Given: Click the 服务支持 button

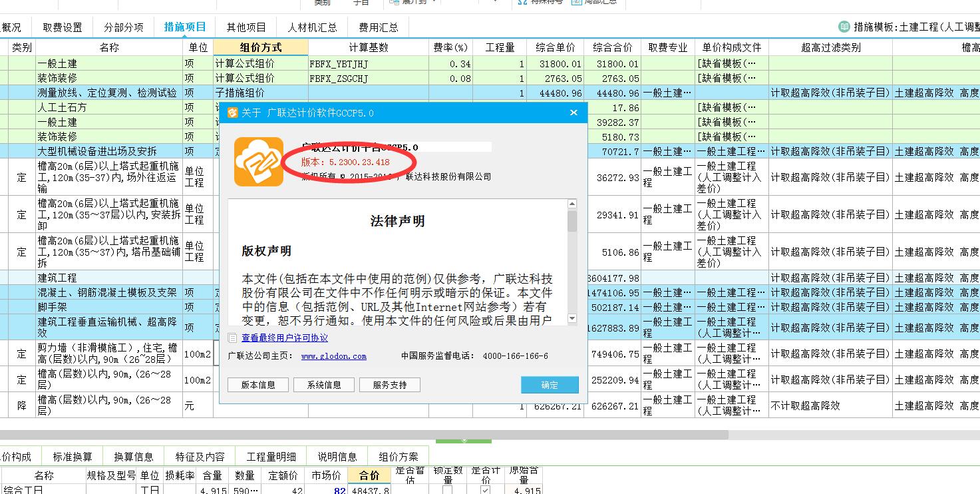Looking at the screenshot, I should pos(390,385).
